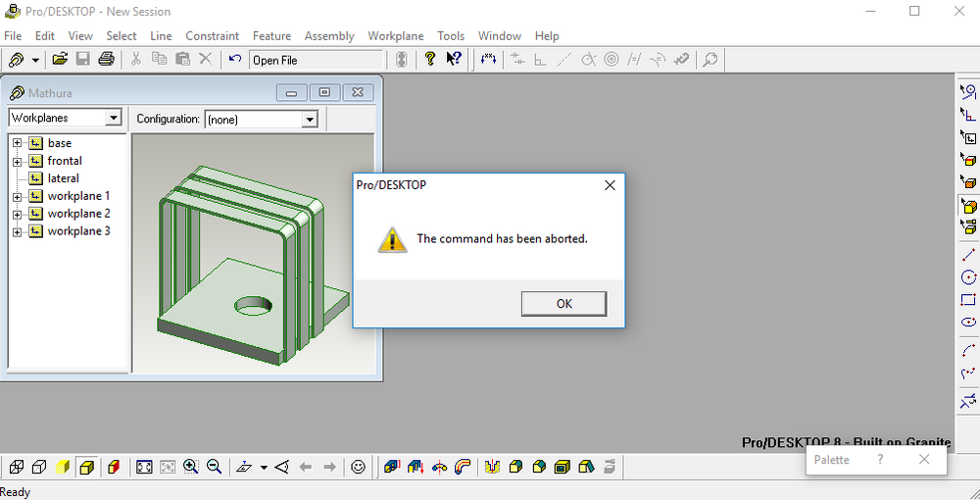Open the Workplane menu
This screenshot has width=980, height=500.
pyautogui.click(x=396, y=35)
